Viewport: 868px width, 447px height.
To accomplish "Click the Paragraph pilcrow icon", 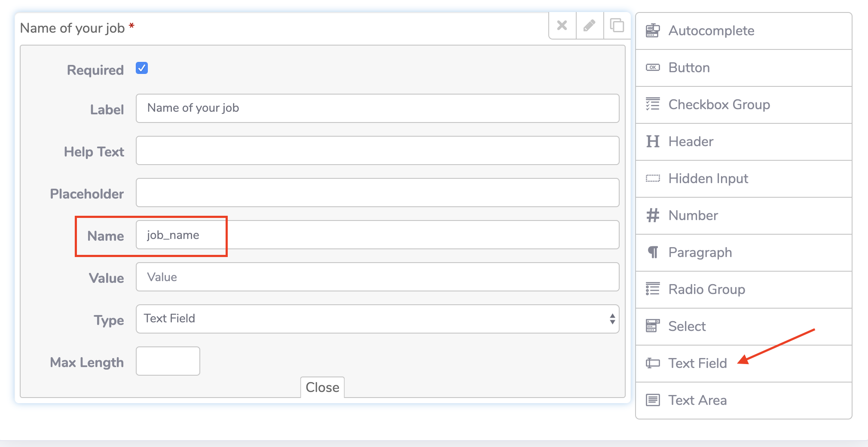I will (x=653, y=252).
